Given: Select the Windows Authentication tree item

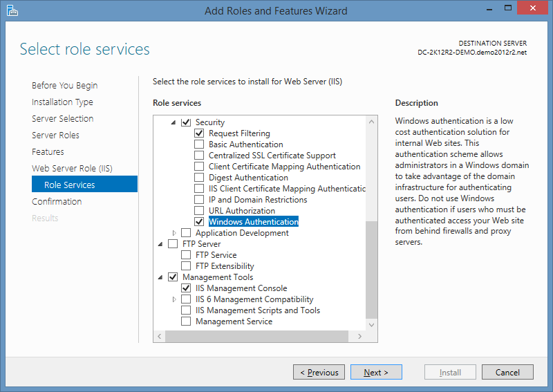Looking at the screenshot, I should pos(253,222).
